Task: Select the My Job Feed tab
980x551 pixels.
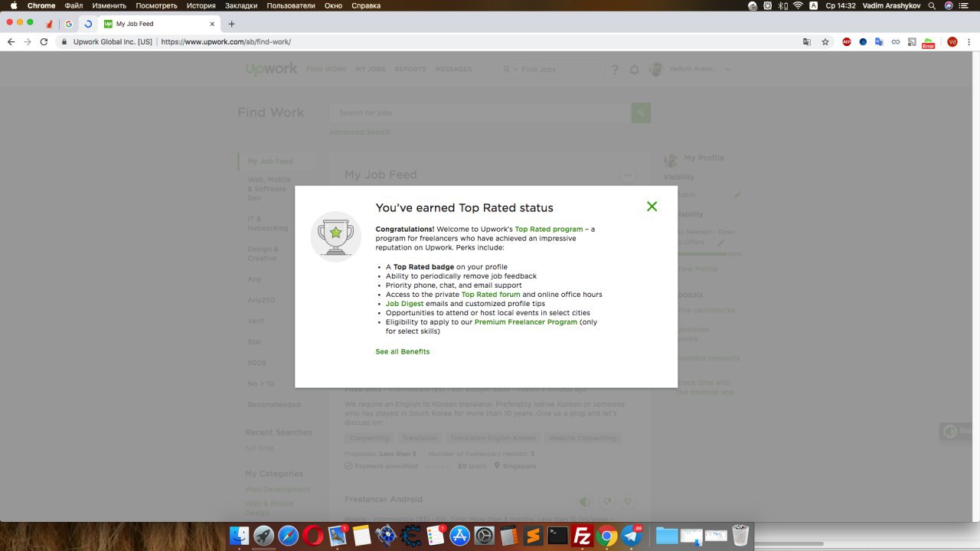Action: (x=159, y=24)
